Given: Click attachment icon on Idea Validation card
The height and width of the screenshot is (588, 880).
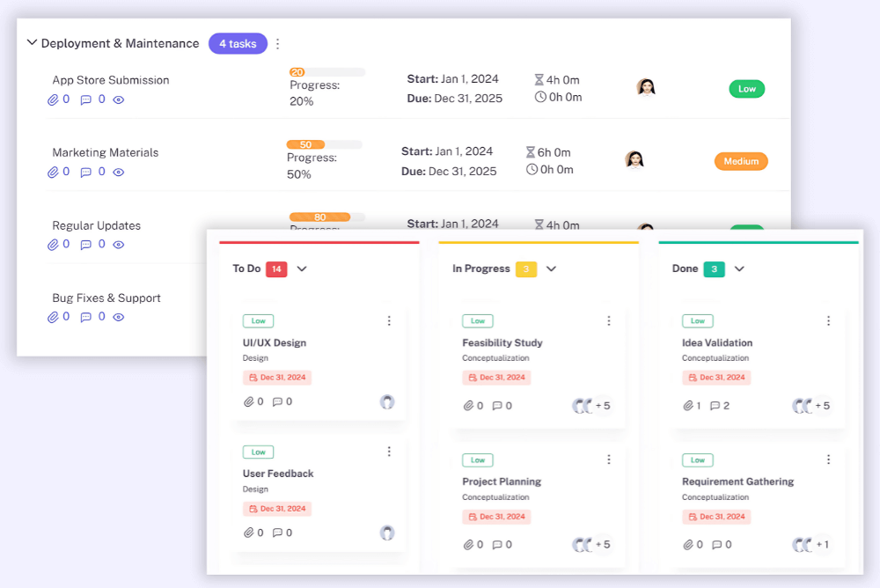Looking at the screenshot, I should pos(689,406).
